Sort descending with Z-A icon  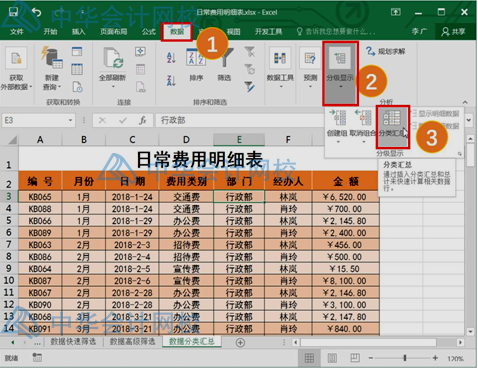point(171,81)
